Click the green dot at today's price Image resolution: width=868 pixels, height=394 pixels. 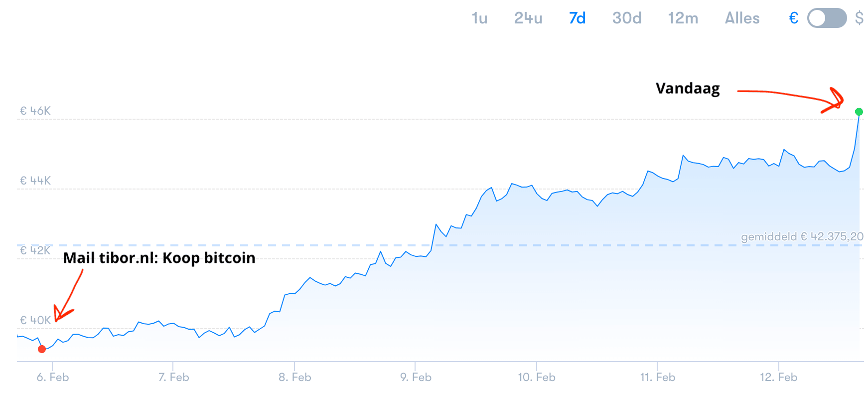tap(859, 112)
